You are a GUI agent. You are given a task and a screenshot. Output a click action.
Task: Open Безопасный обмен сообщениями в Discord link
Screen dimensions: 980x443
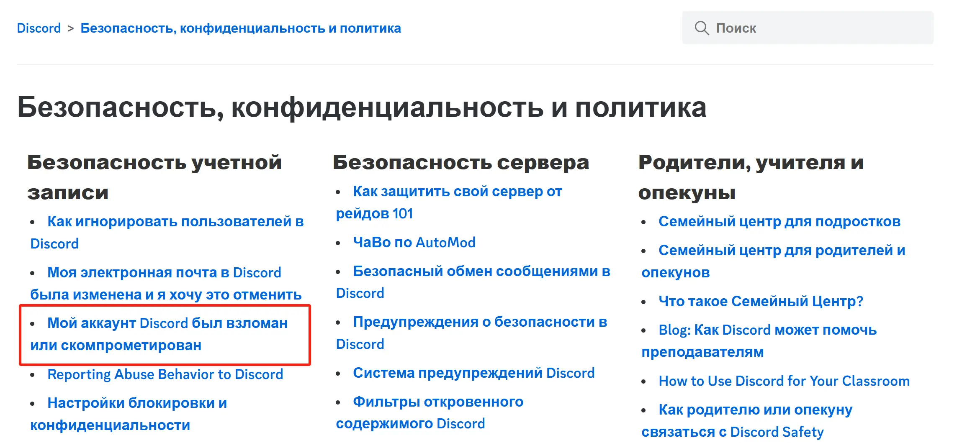tap(473, 282)
